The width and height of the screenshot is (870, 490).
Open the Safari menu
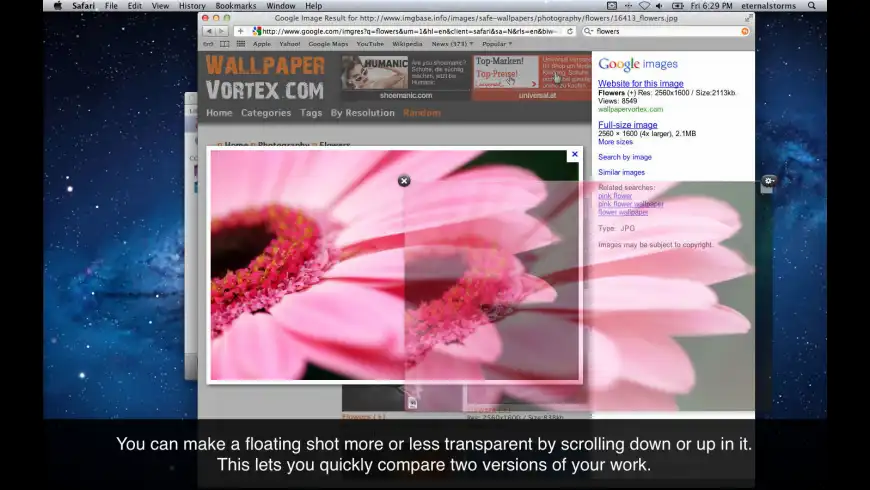click(x=83, y=6)
